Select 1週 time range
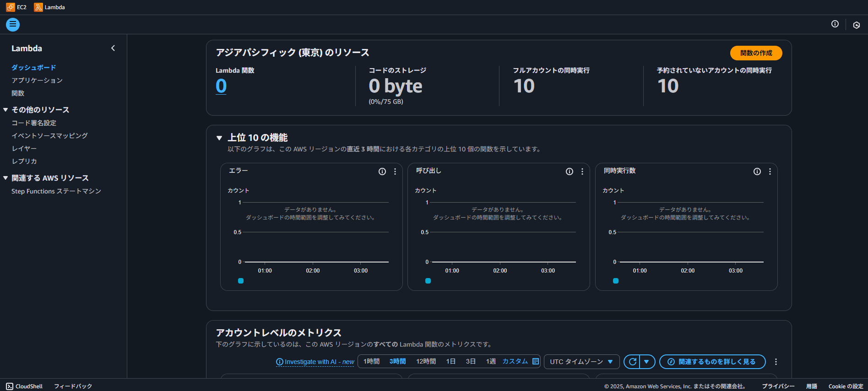The width and height of the screenshot is (868, 391). 491,361
